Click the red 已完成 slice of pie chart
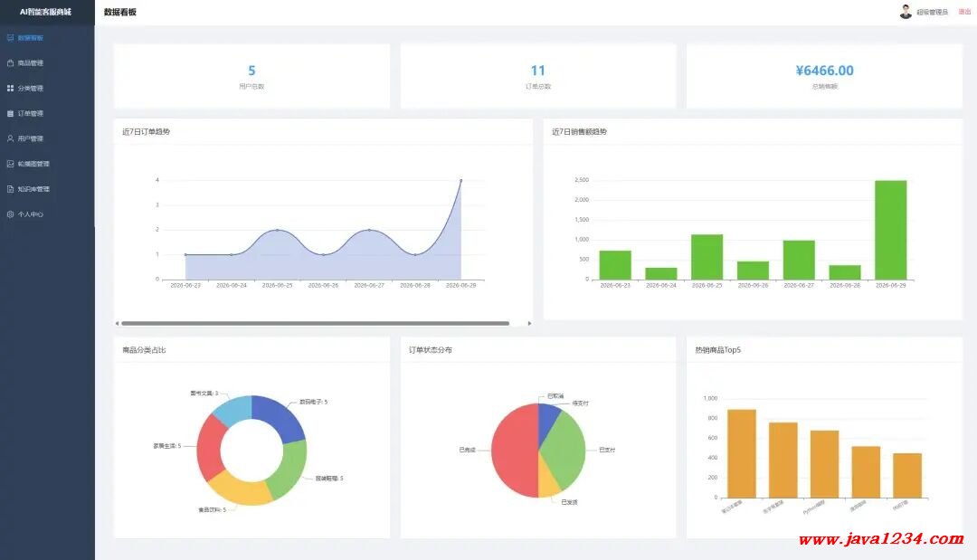 514,451
